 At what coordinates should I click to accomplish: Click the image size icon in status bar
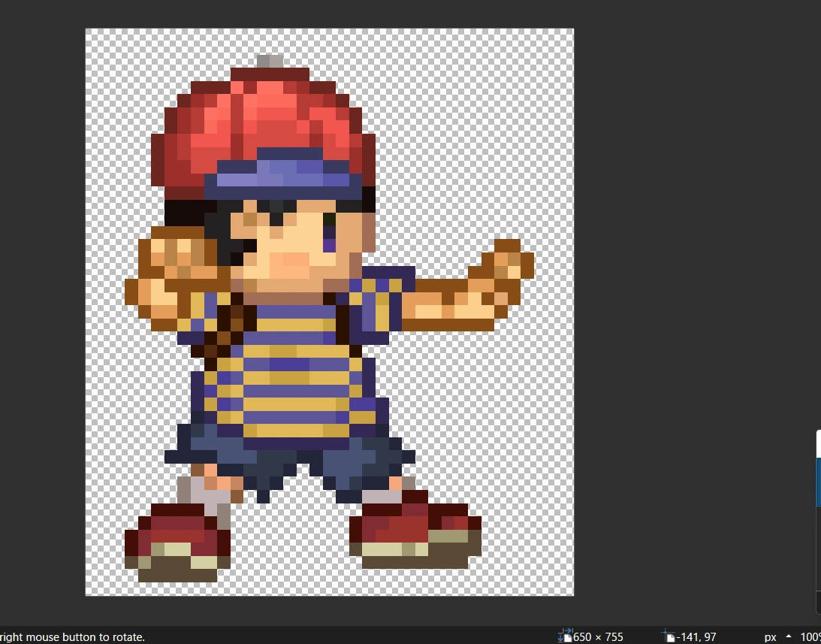[565, 636]
